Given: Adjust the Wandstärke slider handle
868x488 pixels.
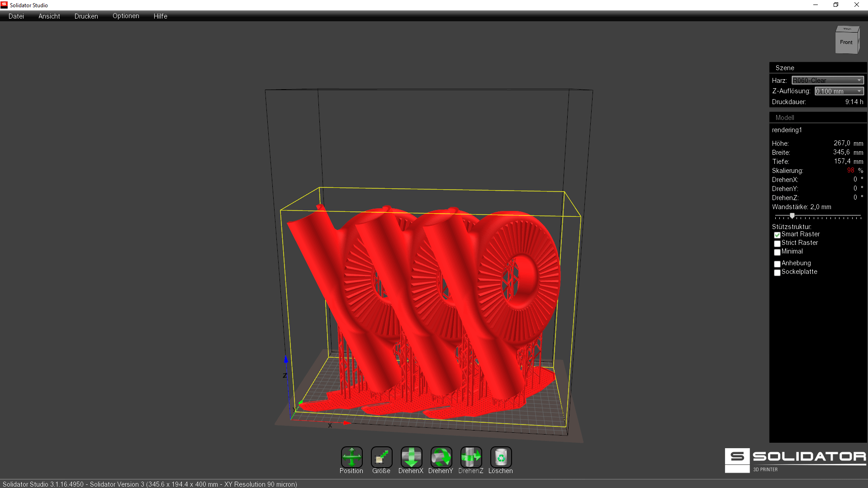Looking at the screenshot, I should click(792, 216).
